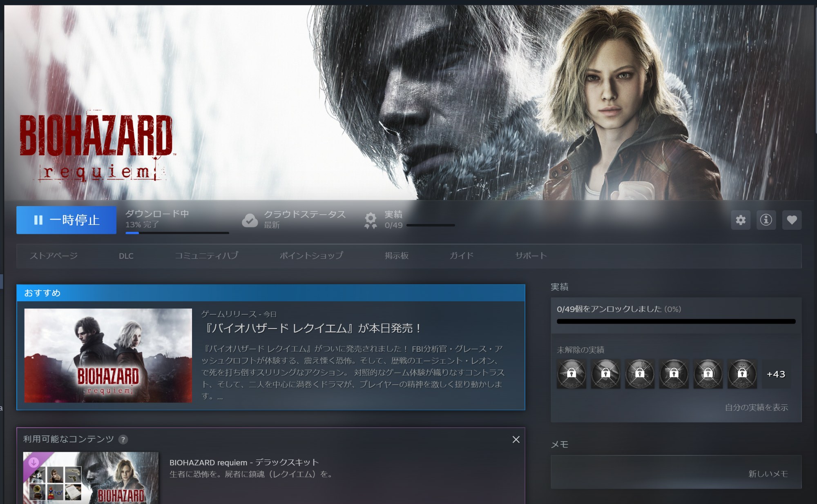The width and height of the screenshot is (817, 504).
Task: Click 自分の実績を表示 link
Action: 756,407
